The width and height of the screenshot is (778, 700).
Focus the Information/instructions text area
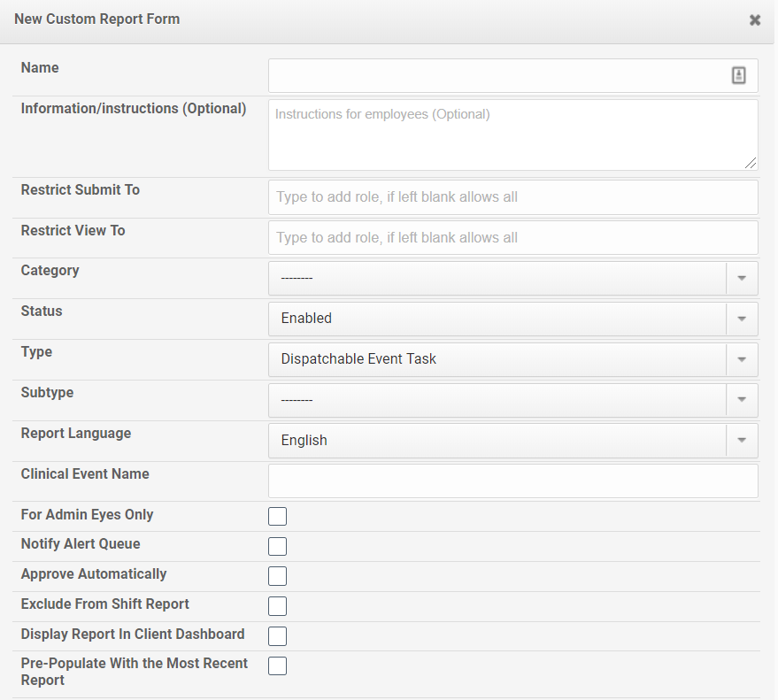(x=512, y=135)
